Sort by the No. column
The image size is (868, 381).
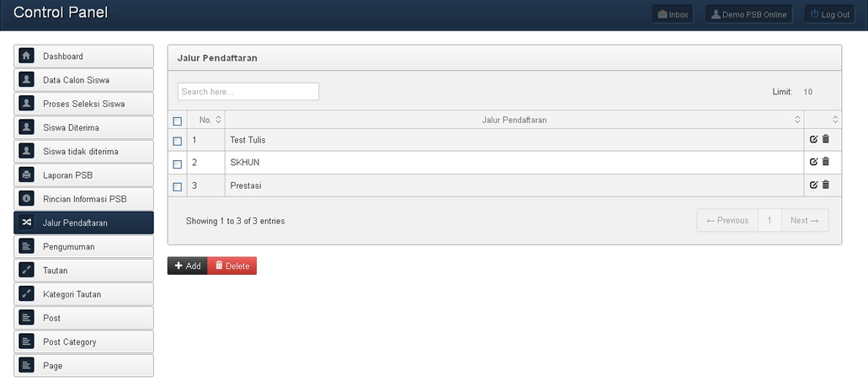pos(206,120)
